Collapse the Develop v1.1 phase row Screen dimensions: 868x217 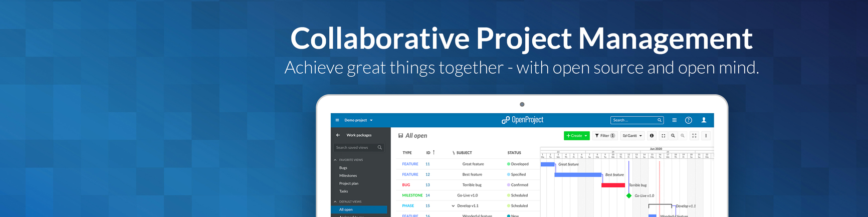coord(453,206)
